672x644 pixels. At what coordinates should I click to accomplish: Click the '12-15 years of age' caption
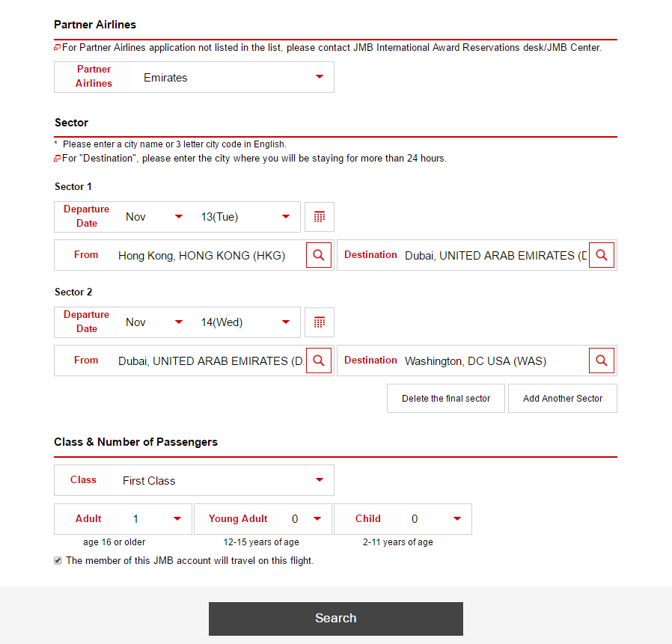(261, 542)
